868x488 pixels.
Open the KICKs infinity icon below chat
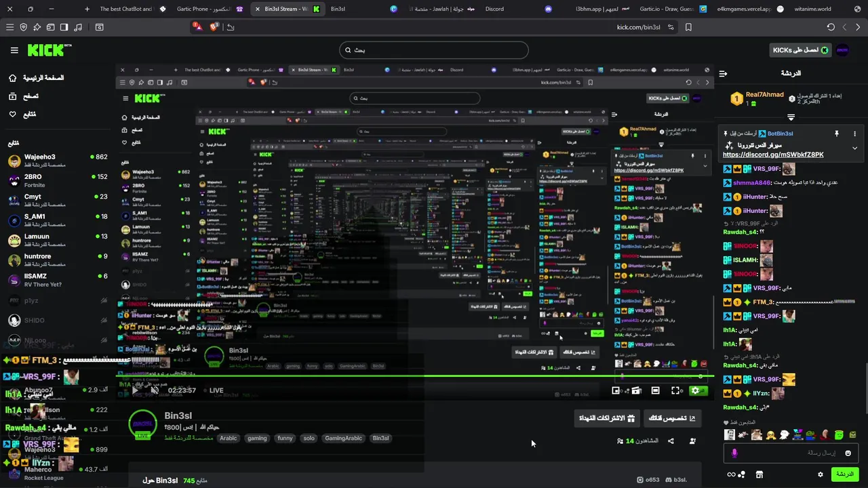736,474
